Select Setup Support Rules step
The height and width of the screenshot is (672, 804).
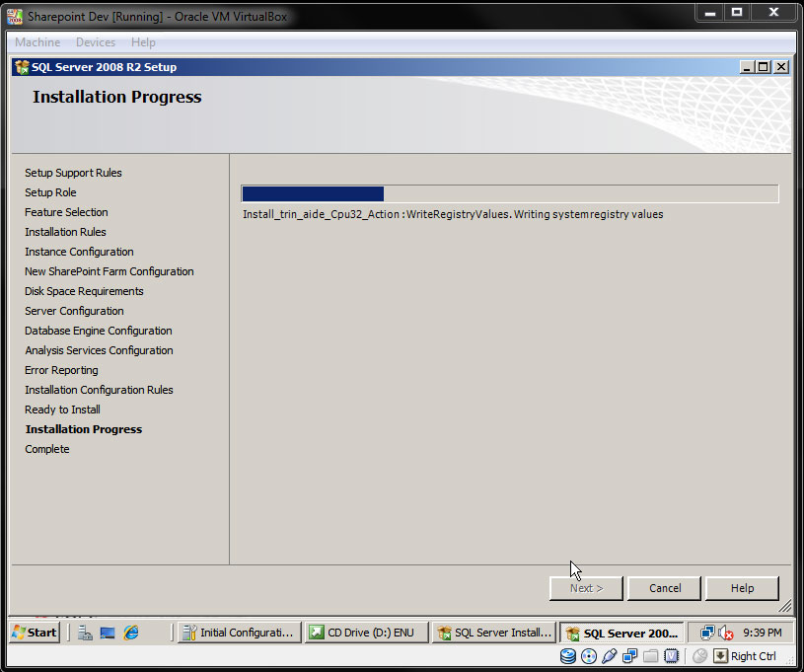coord(73,173)
